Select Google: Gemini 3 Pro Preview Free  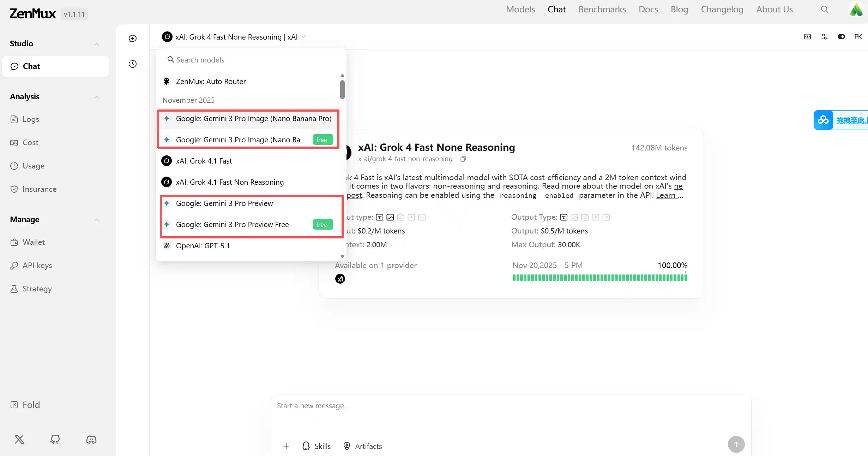point(232,225)
